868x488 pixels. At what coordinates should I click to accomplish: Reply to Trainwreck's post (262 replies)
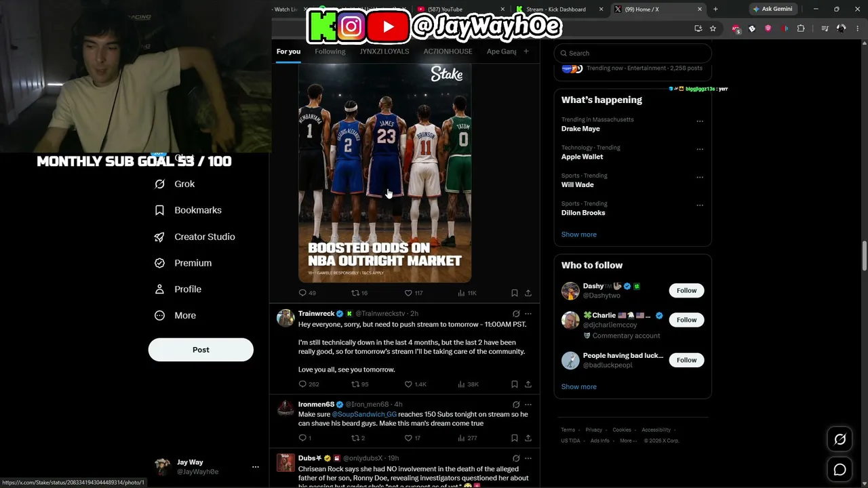tap(309, 384)
